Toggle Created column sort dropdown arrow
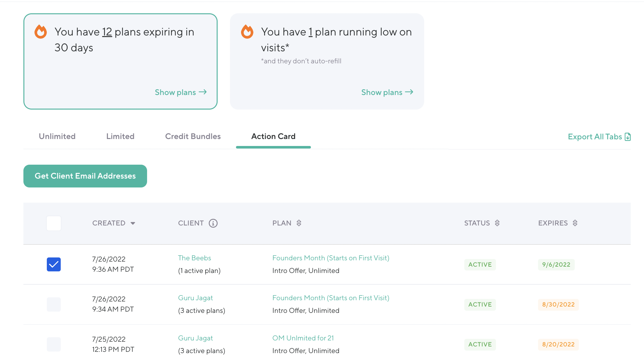The width and height of the screenshot is (644, 361). click(133, 223)
